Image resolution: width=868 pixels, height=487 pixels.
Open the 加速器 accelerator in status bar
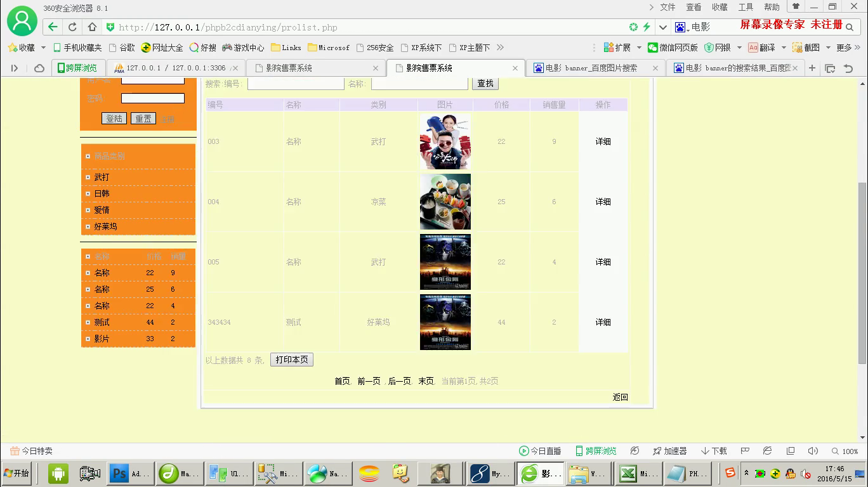670,451
